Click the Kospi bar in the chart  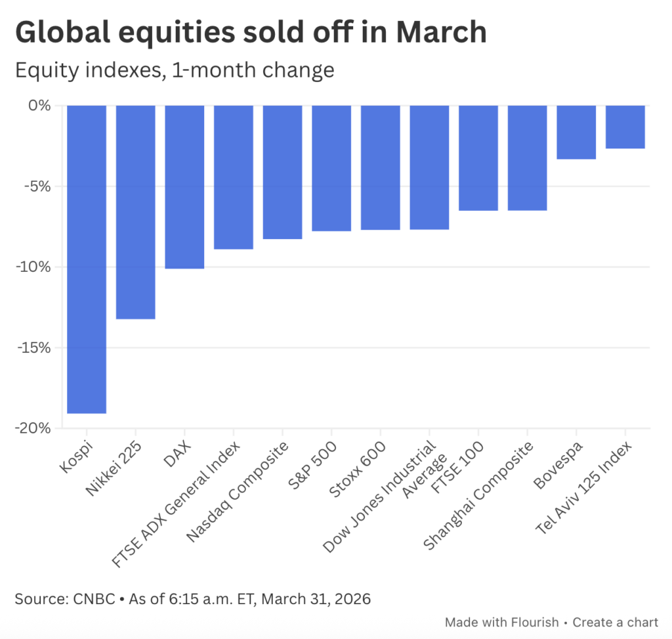click(x=87, y=259)
